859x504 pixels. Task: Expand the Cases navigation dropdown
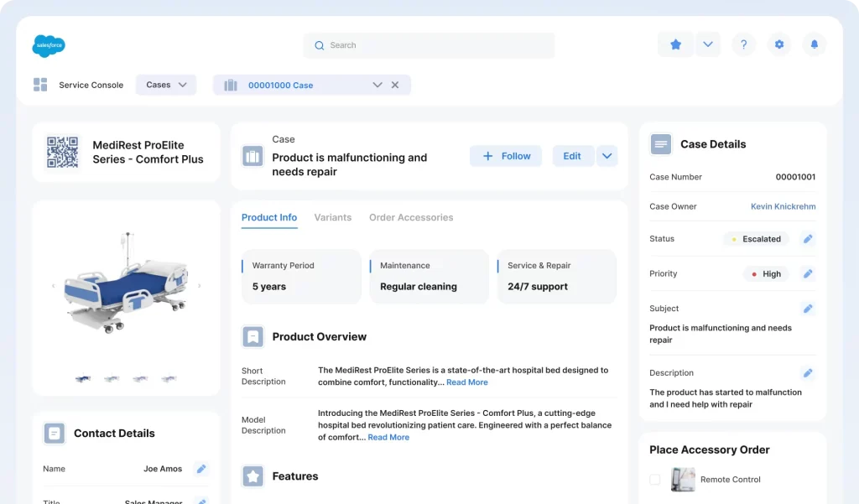[x=166, y=85]
